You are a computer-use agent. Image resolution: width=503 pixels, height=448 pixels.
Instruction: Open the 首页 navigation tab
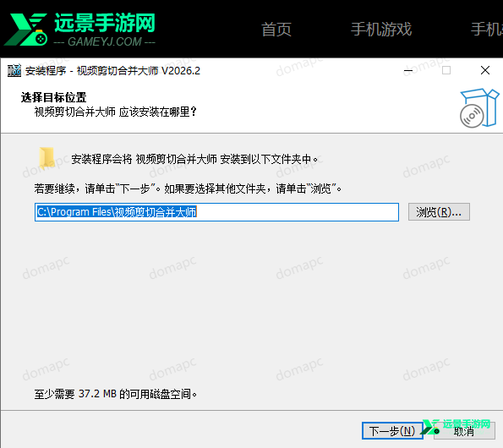(x=276, y=30)
